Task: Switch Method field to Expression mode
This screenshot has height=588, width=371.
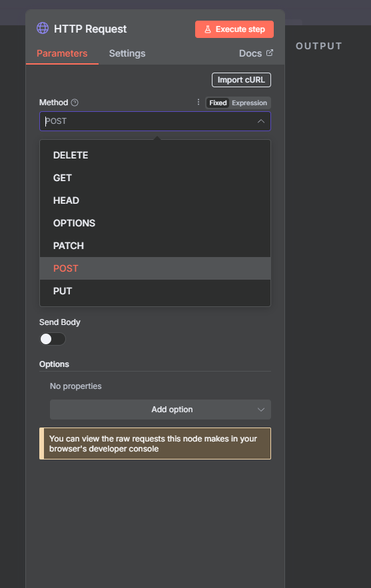Action: click(250, 103)
